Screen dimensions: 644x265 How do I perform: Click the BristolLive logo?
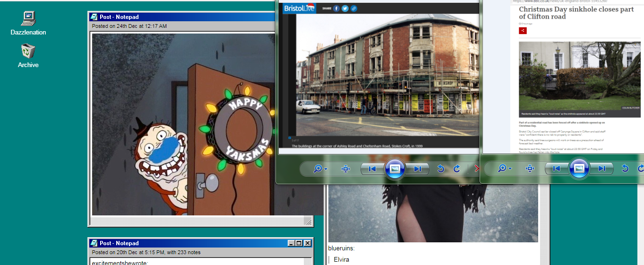pos(300,8)
